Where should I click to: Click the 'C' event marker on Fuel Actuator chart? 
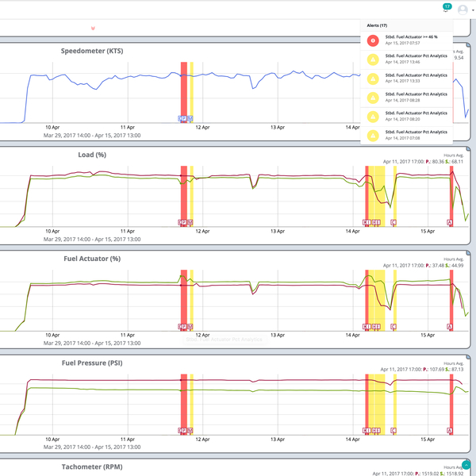tap(393, 326)
